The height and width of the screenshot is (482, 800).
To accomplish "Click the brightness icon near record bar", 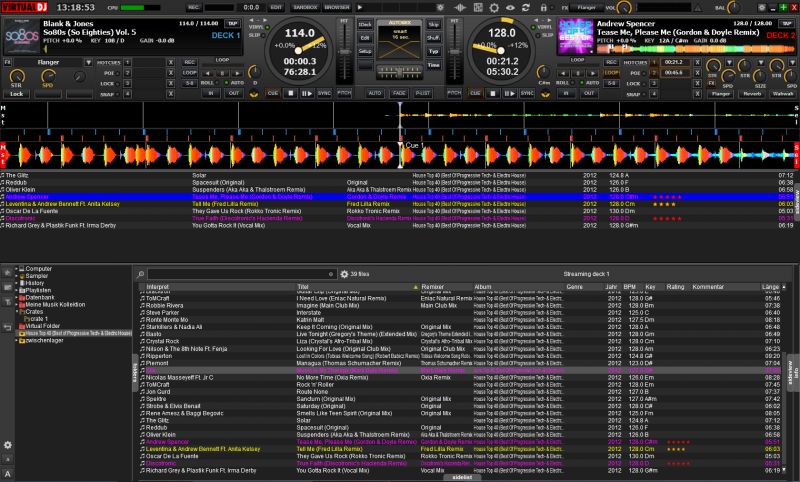I will click(x=440, y=8).
